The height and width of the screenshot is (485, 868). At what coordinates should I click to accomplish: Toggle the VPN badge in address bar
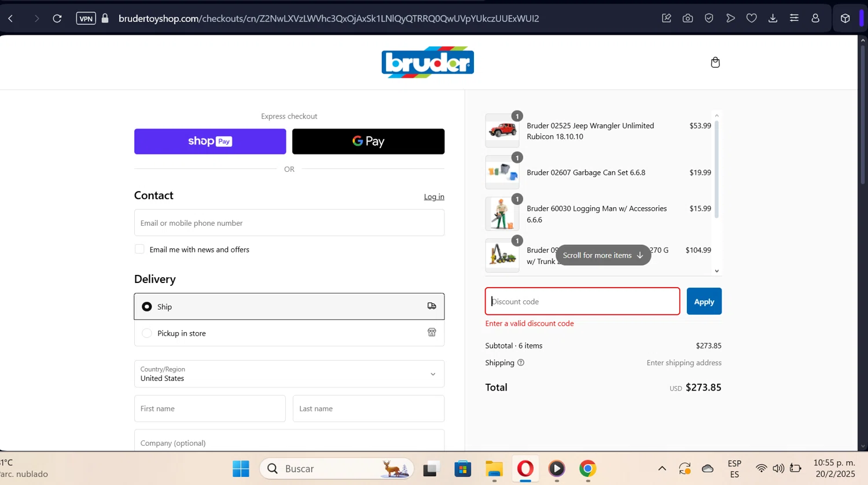pos(86,19)
